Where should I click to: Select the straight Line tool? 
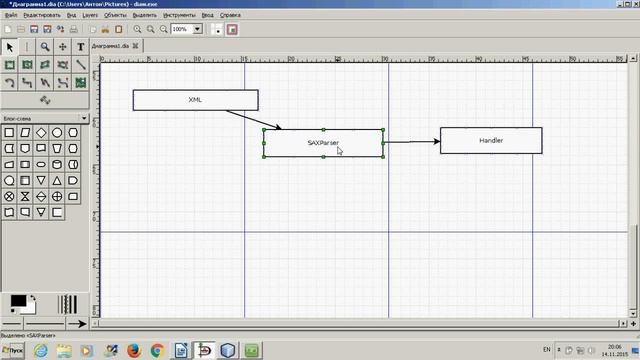tap(80, 65)
